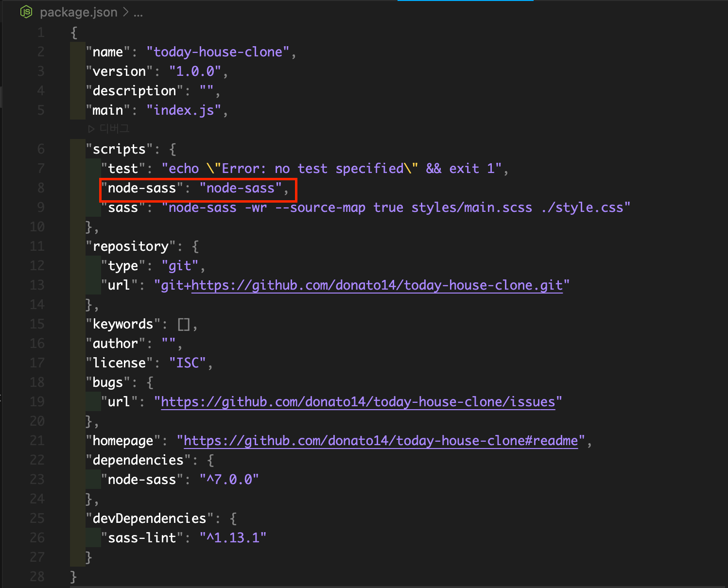This screenshot has height=588, width=728.
Task: Click line number 11 in gutter
Action: [37, 246]
